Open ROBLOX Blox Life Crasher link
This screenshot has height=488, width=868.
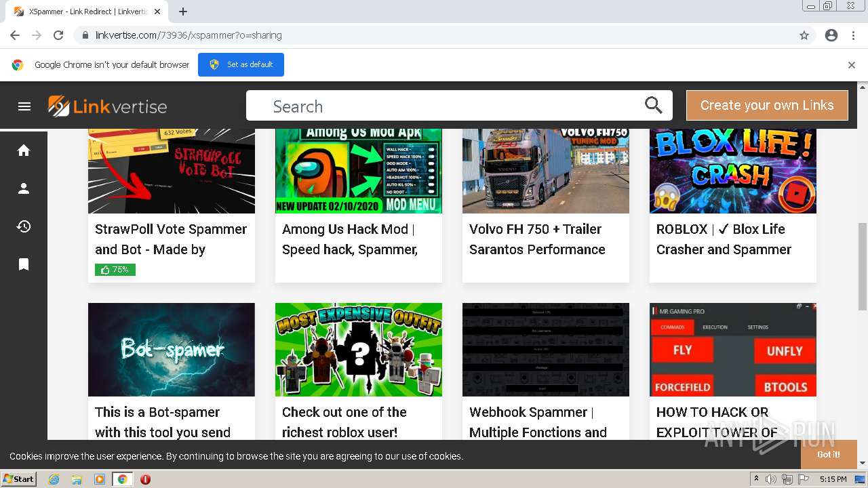pos(724,239)
